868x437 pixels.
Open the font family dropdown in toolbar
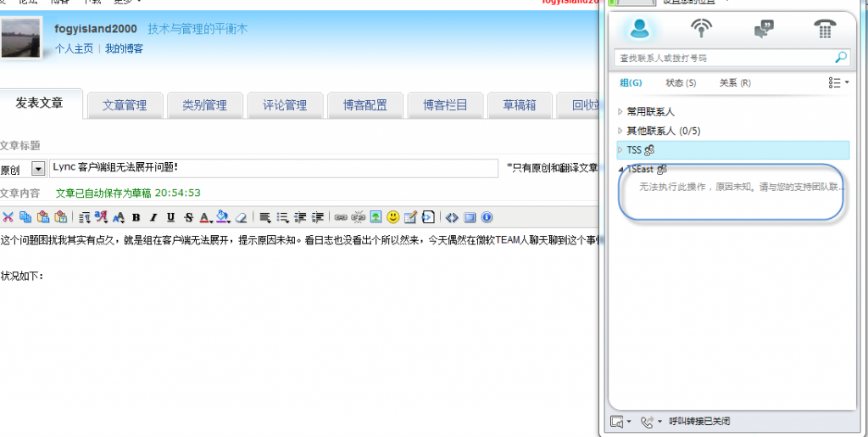coord(101,217)
